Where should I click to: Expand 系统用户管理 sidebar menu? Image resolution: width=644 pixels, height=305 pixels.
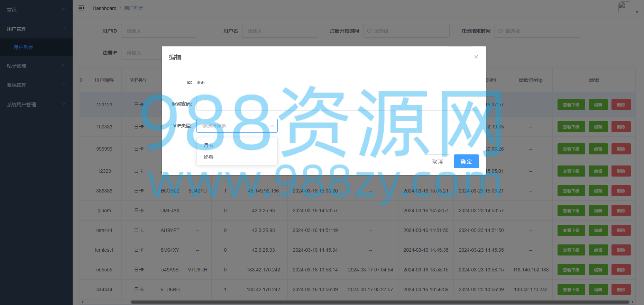pos(36,104)
